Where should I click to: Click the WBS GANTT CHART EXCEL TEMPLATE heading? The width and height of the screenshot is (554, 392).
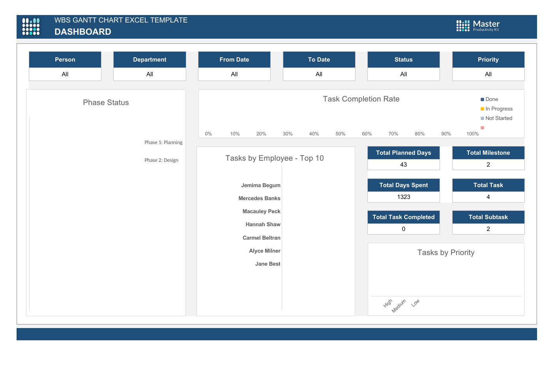(x=121, y=20)
